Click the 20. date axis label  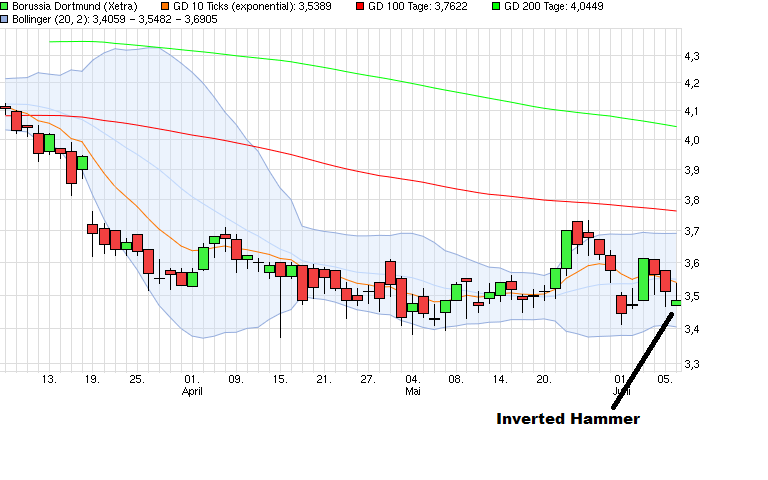(x=544, y=380)
